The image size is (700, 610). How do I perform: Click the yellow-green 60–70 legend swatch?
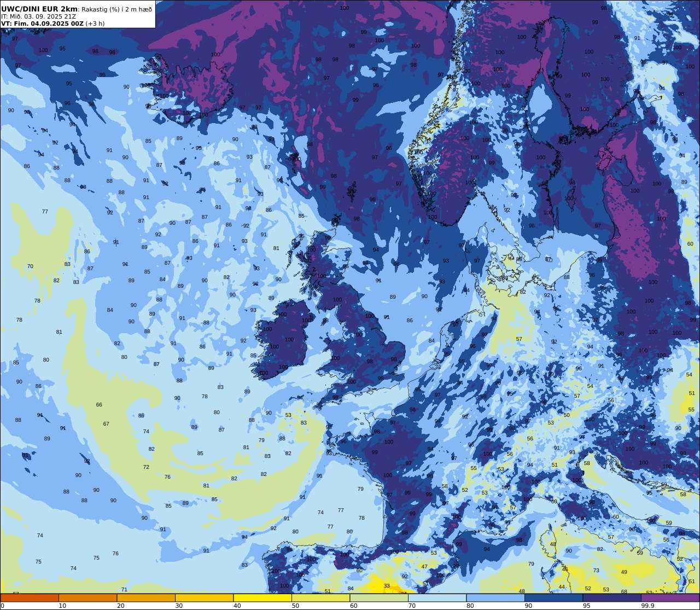click(379, 597)
